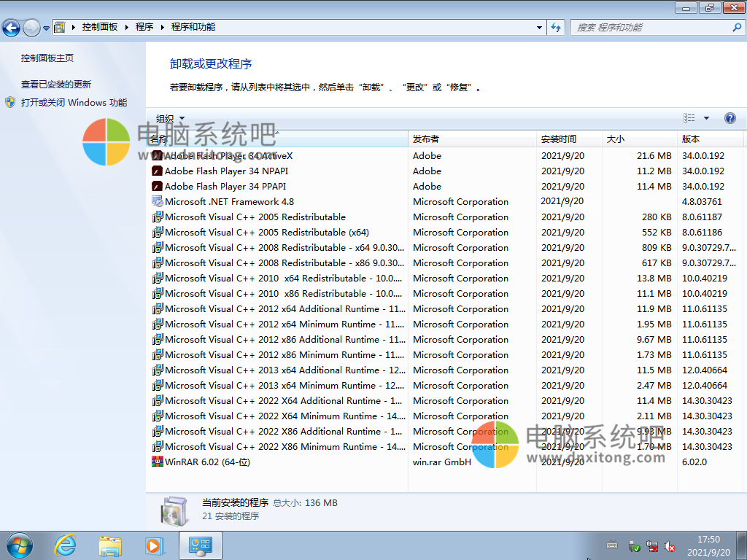Click the win.rar GmbH publisher cell
747x560 pixels.
point(441,462)
